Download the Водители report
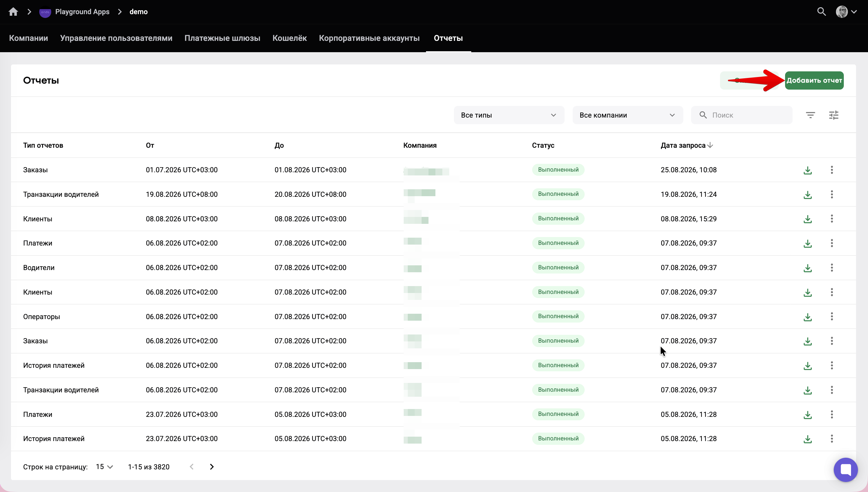Image resolution: width=868 pixels, height=492 pixels. 808,268
